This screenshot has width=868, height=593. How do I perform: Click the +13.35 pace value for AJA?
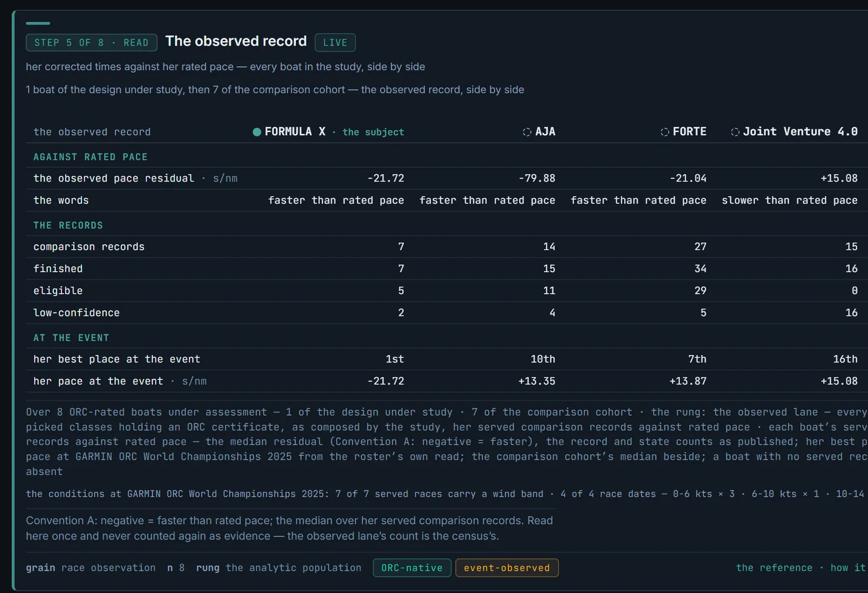[x=537, y=382]
